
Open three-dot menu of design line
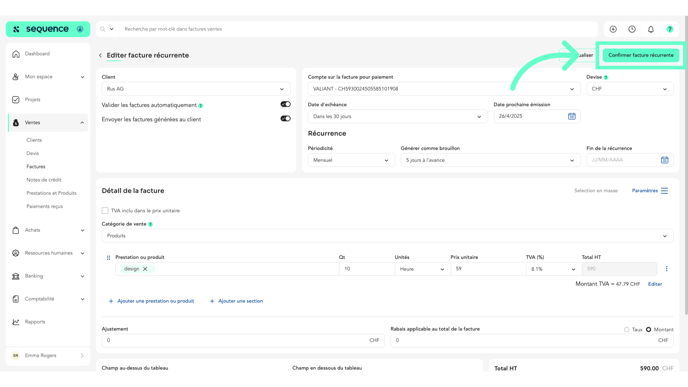[x=666, y=269]
